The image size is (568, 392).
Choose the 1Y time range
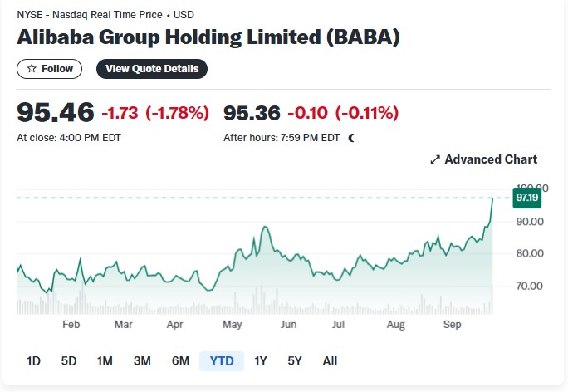261,361
